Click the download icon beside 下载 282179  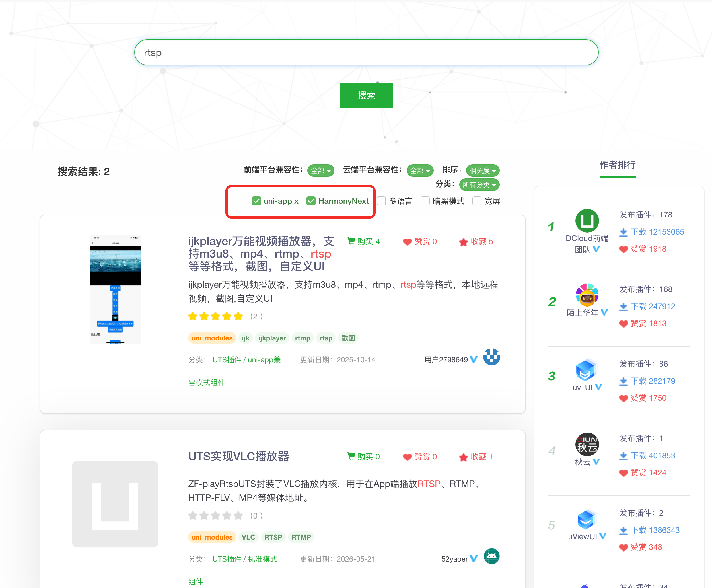point(623,381)
